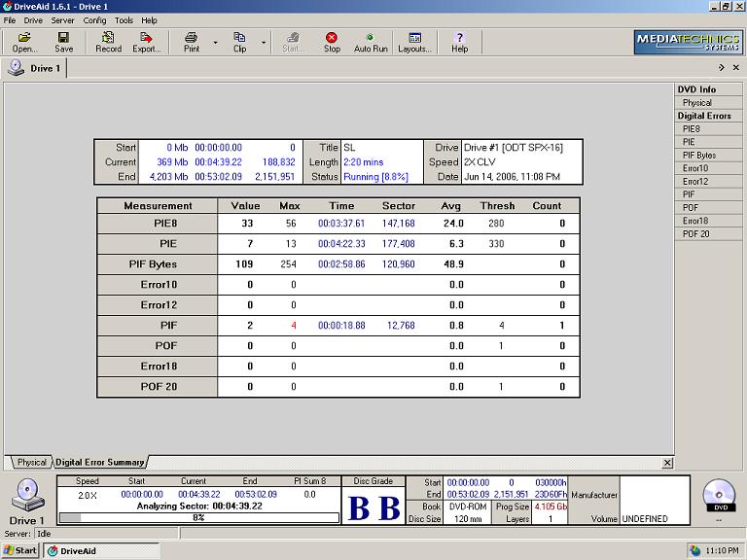This screenshot has height=560, width=747.
Task: Select the Drive 1 tab
Action: (35, 68)
